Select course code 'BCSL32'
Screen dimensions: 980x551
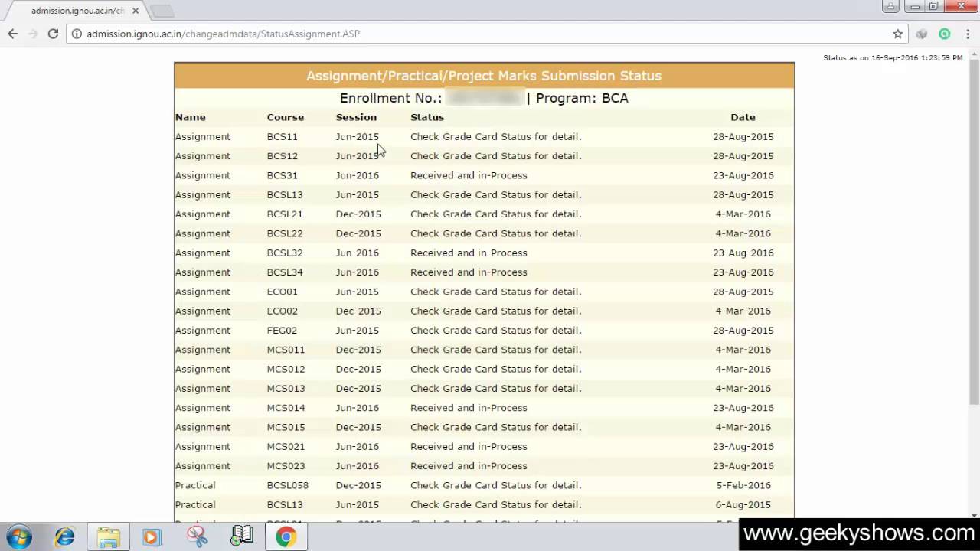(285, 253)
